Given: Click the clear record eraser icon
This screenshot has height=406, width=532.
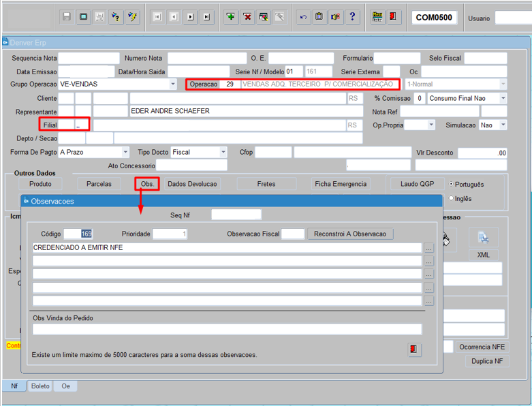Looking at the screenshot, I should click(x=264, y=16).
